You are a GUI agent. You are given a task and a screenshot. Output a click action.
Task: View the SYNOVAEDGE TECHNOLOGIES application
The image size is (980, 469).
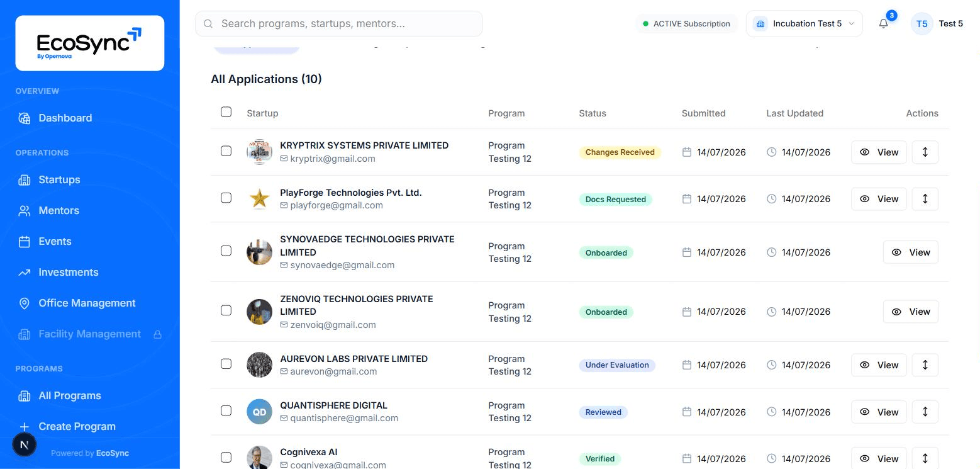tap(911, 252)
